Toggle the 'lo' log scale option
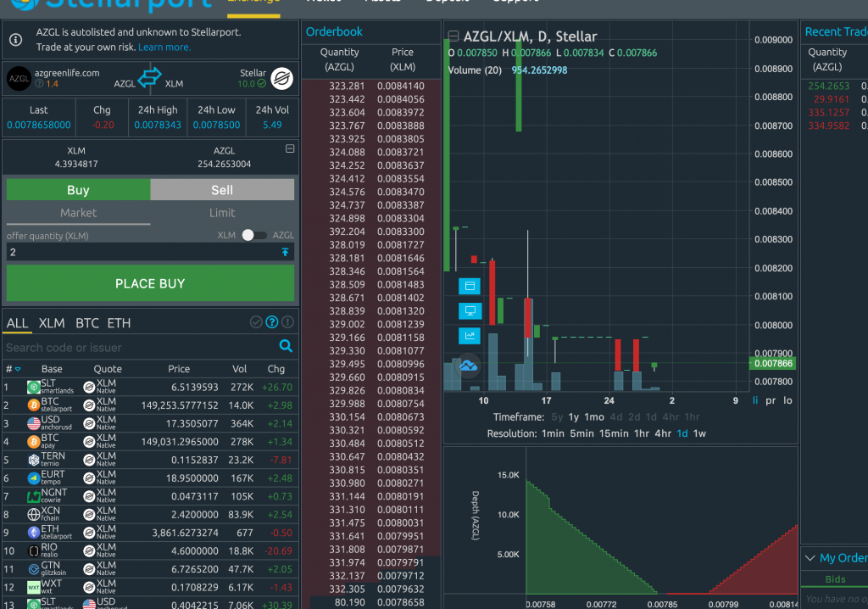 pos(787,400)
